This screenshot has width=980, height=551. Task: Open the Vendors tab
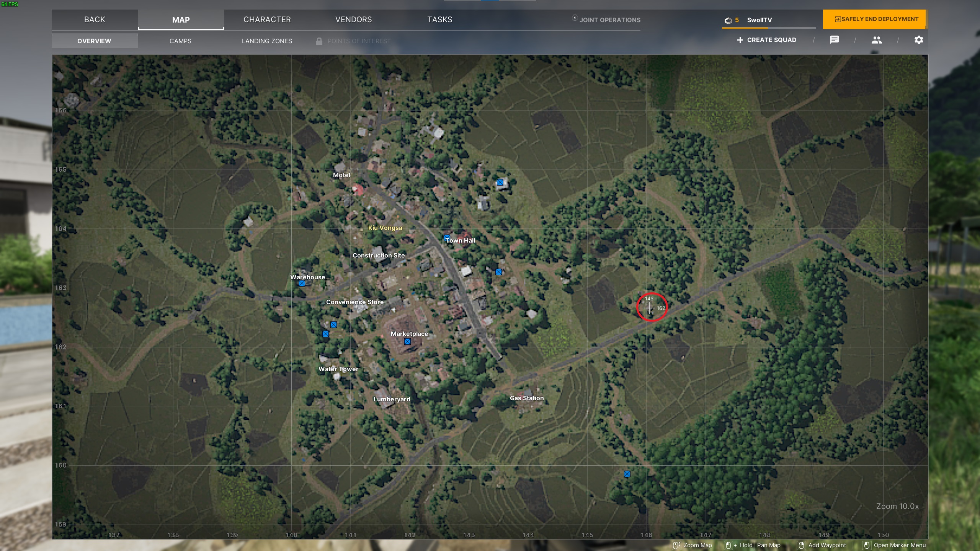click(x=353, y=20)
